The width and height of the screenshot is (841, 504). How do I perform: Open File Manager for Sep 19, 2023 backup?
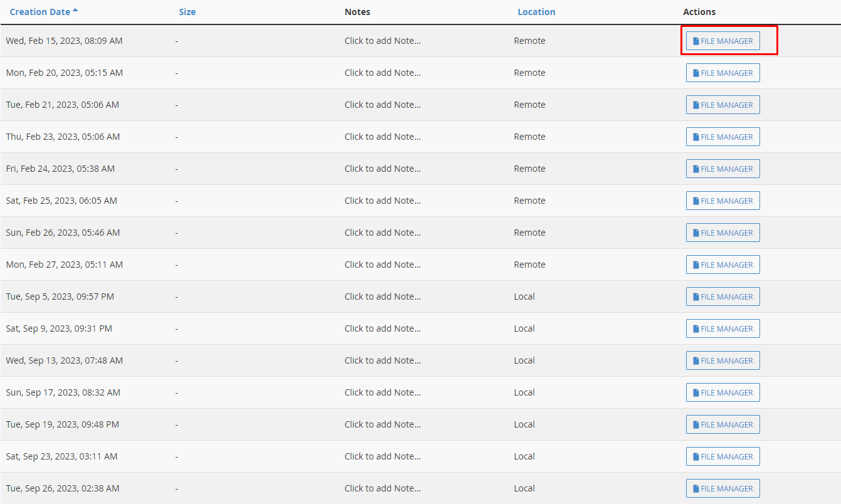tap(722, 424)
